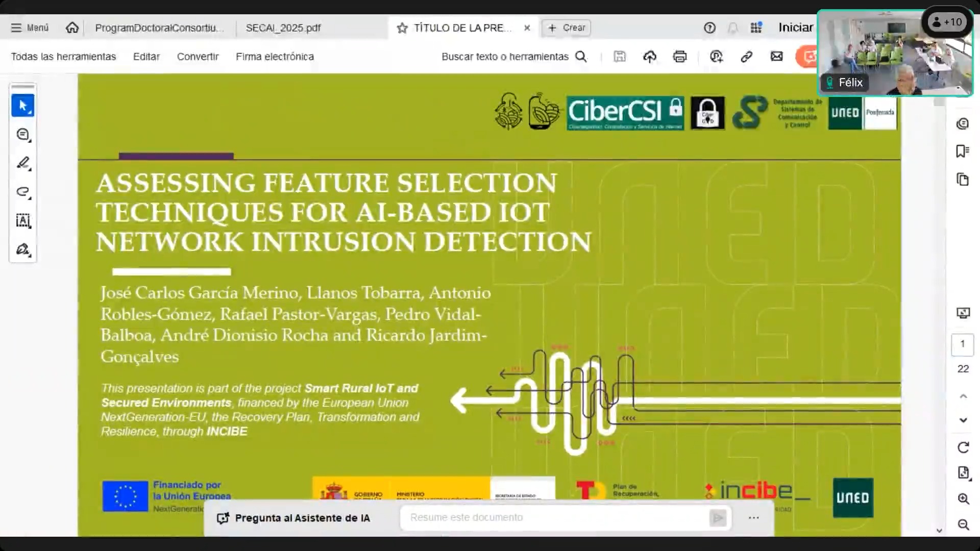This screenshot has height=551, width=980.
Task: Switch to SECAI_2025.pdf tab
Action: pyautogui.click(x=283, y=28)
